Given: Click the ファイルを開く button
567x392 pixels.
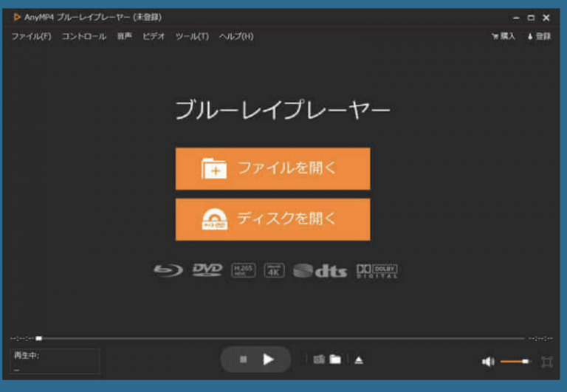Looking at the screenshot, I should (272, 168).
